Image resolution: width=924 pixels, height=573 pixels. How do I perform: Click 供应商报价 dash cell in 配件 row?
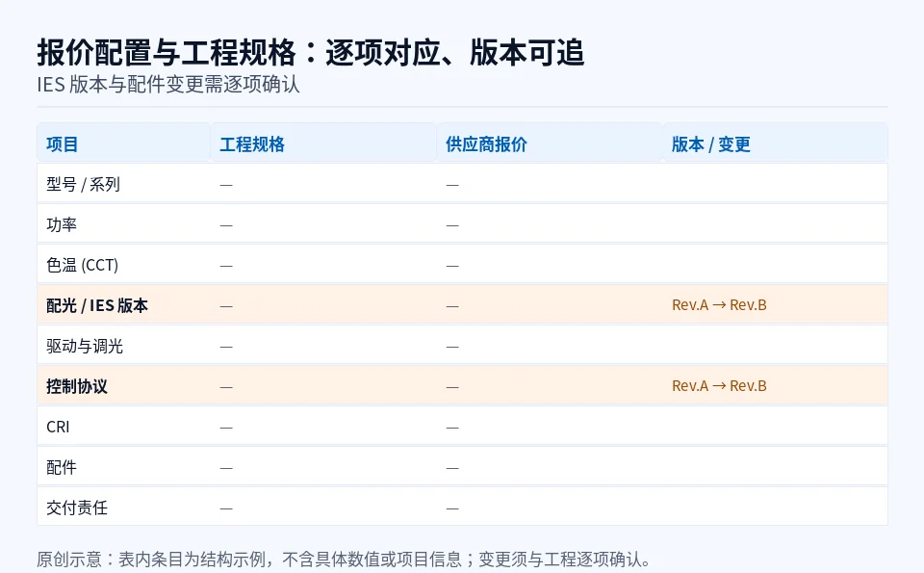pos(452,468)
